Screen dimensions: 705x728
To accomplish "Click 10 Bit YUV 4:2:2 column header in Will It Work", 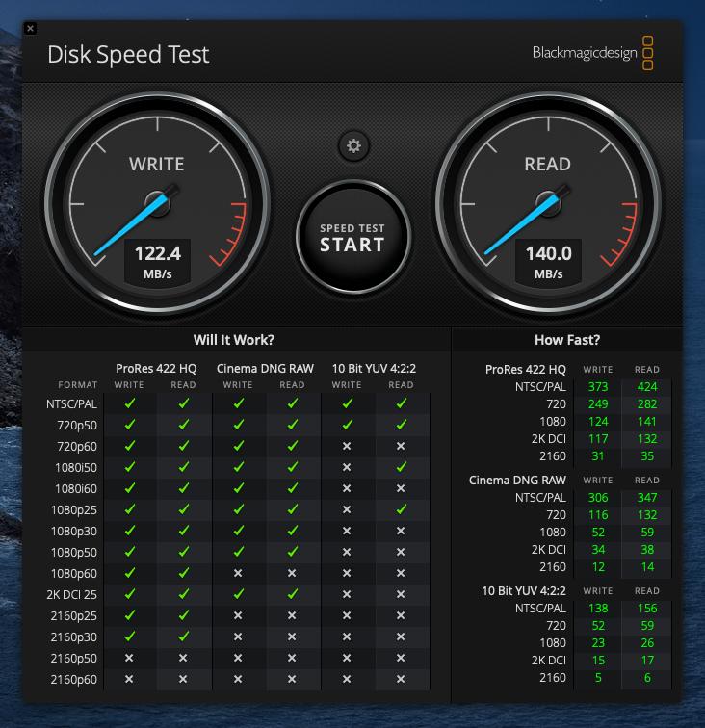I will click(x=374, y=369).
